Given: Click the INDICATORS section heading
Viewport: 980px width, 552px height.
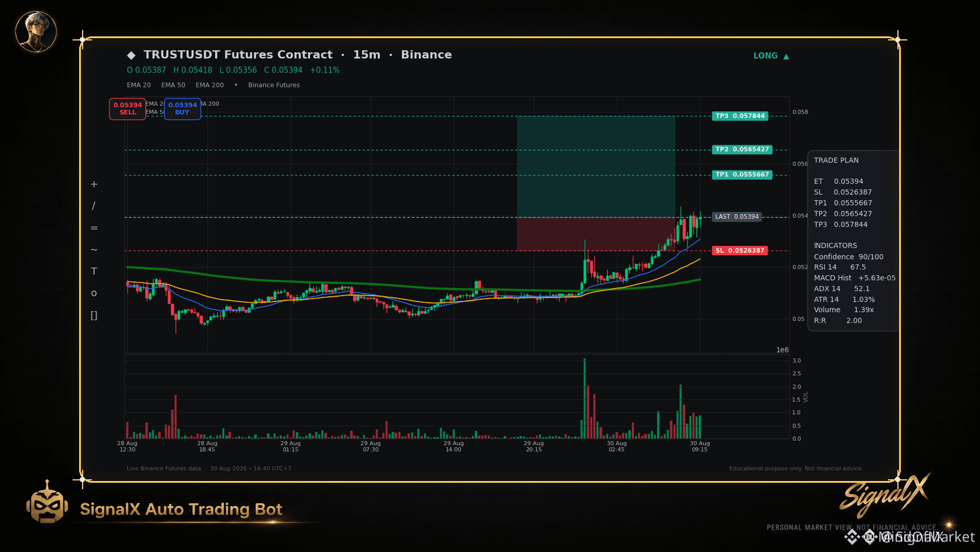Looking at the screenshot, I should [835, 245].
